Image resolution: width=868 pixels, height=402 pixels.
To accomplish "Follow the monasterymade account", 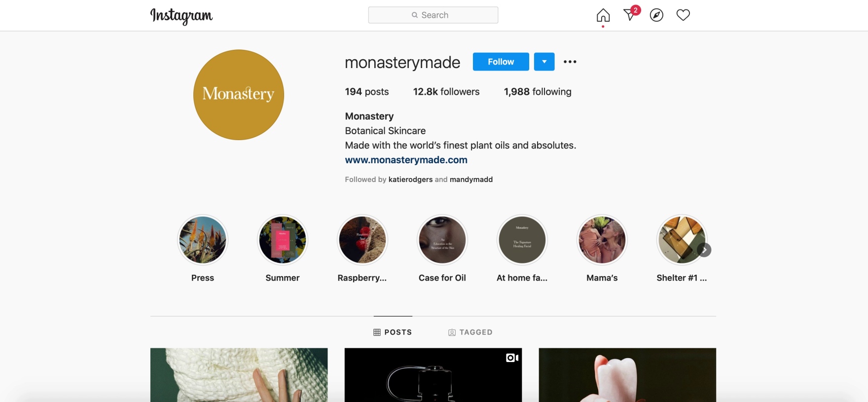I will [x=501, y=62].
